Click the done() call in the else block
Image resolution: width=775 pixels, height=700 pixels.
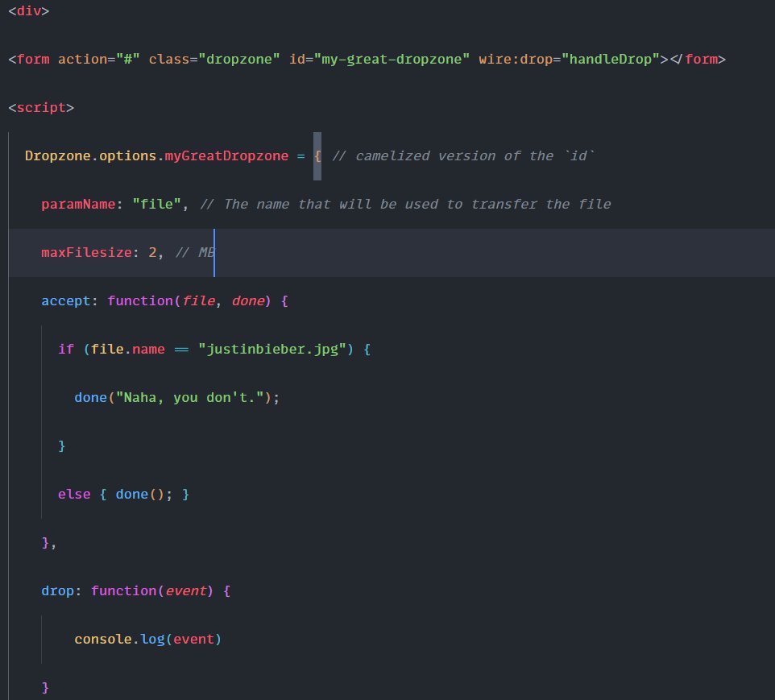click(x=140, y=495)
